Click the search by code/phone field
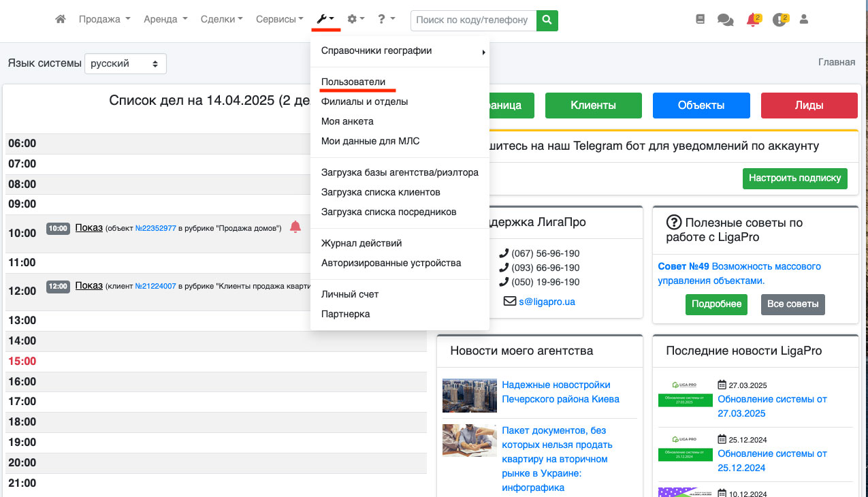868x497 pixels. (473, 20)
